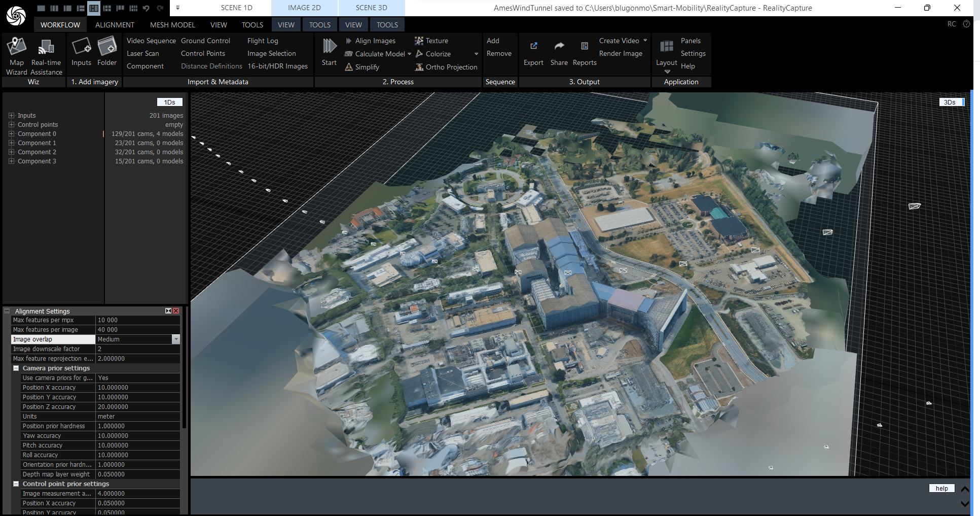Open the Map Wizard tool

[16, 47]
